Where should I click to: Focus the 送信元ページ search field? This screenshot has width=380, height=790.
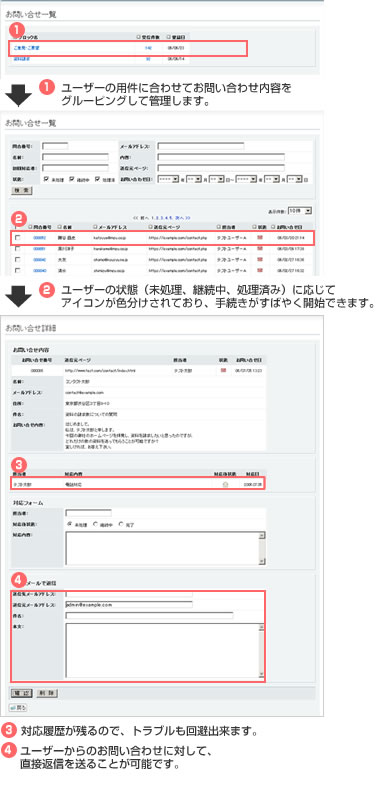point(221,168)
